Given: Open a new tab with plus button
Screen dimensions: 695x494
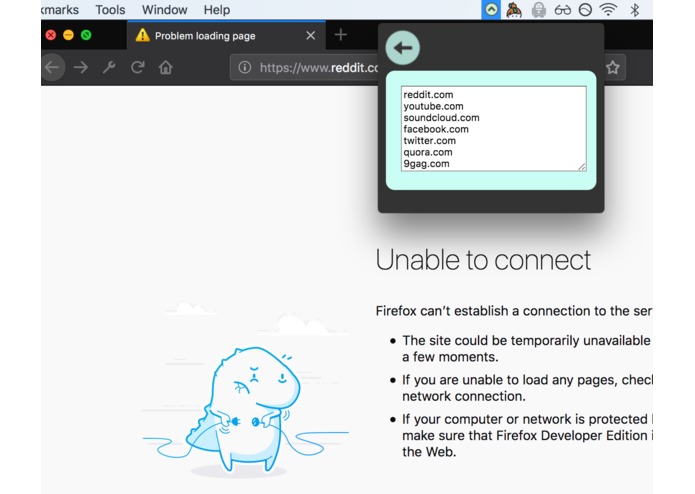Looking at the screenshot, I should coord(340,35).
